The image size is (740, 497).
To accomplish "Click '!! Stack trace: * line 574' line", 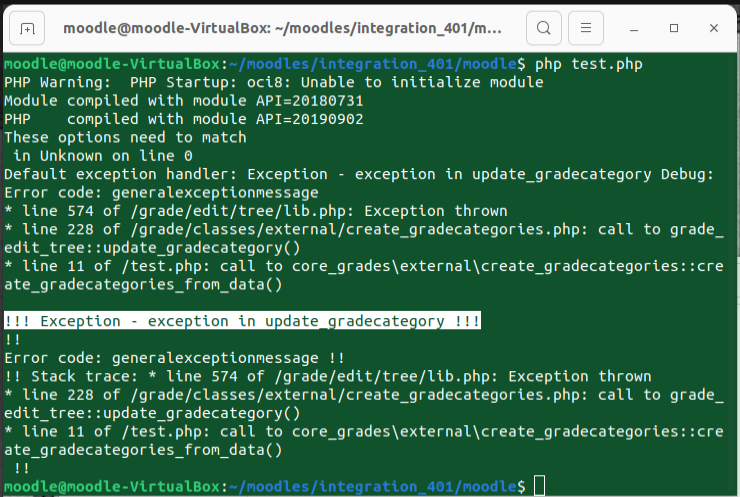I will pyautogui.click(x=328, y=377).
